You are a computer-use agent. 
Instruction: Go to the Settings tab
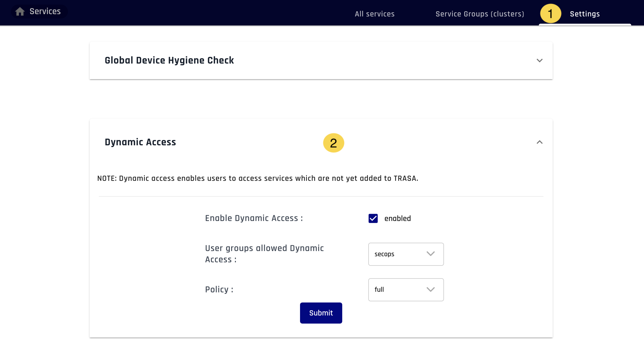point(584,14)
